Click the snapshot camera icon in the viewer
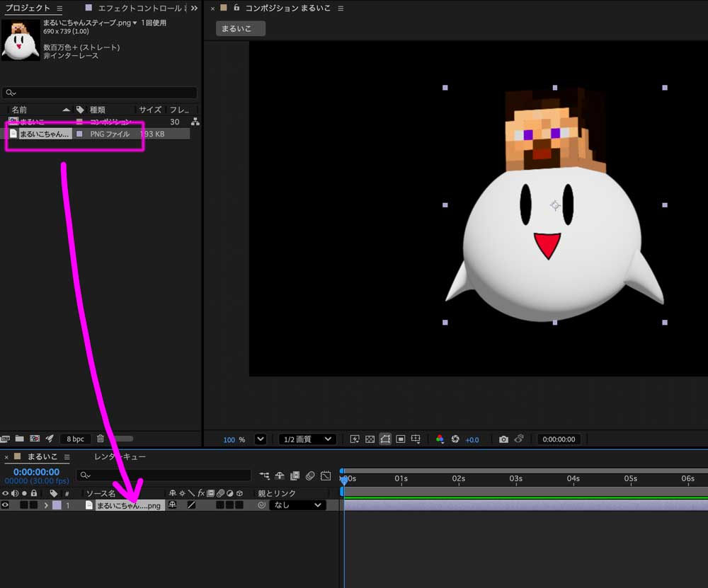Image resolution: width=708 pixels, height=588 pixels. point(503,439)
